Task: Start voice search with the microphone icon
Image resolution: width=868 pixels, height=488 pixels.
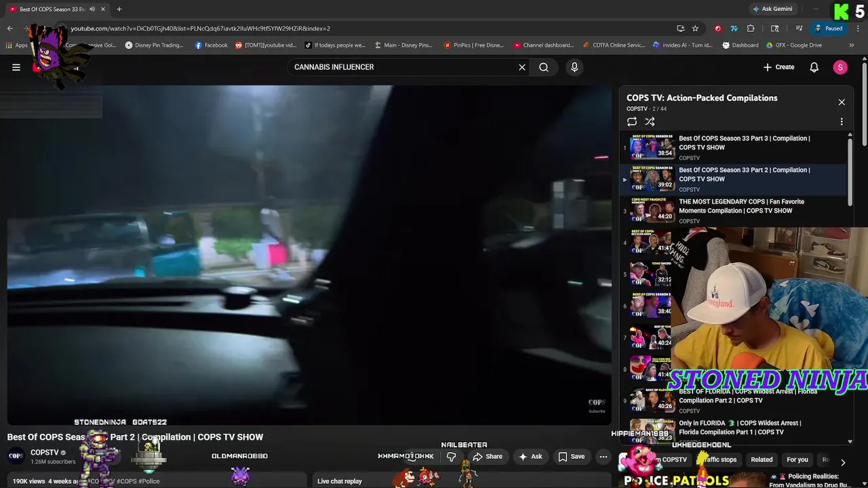Action: tap(574, 67)
